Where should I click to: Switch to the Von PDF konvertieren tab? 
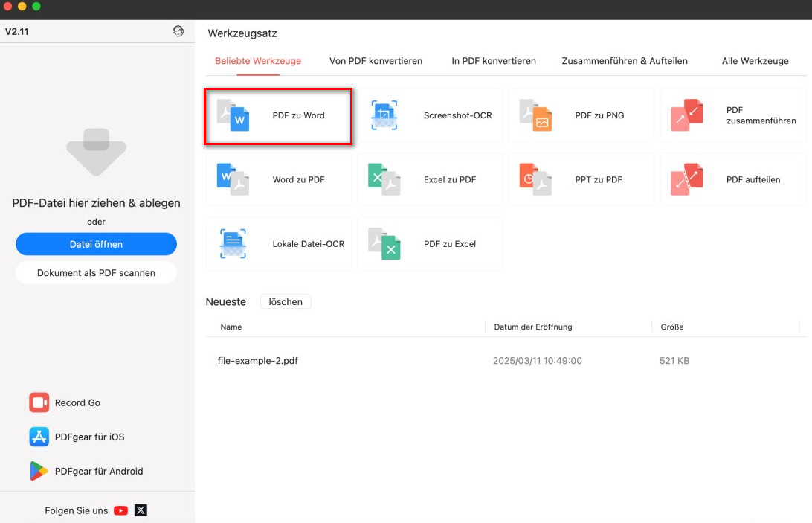[376, 61]
